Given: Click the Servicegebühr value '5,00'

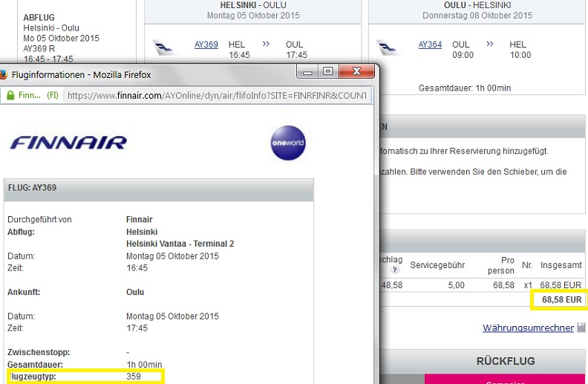Looking at the screenshot, I should tap(456, 285).
